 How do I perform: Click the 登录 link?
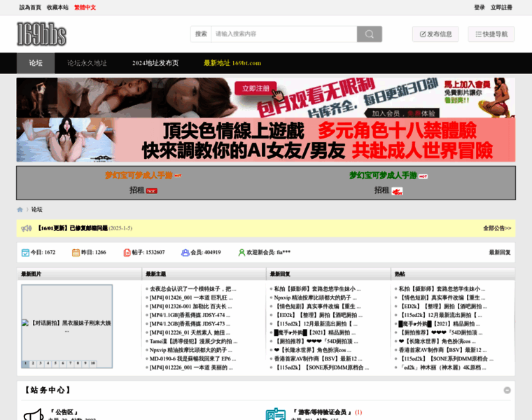(479, 8)
